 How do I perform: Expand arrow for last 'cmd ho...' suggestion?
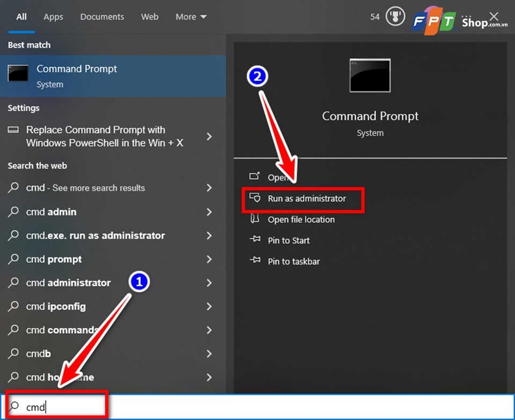click(209, 378)
